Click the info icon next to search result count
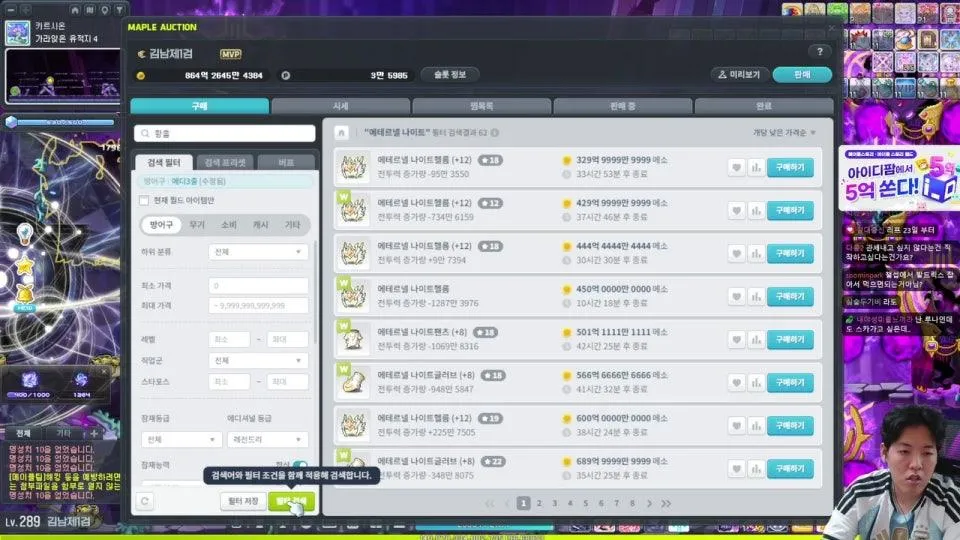The height and width of the screenshot is (540, 960). point(495,133)
